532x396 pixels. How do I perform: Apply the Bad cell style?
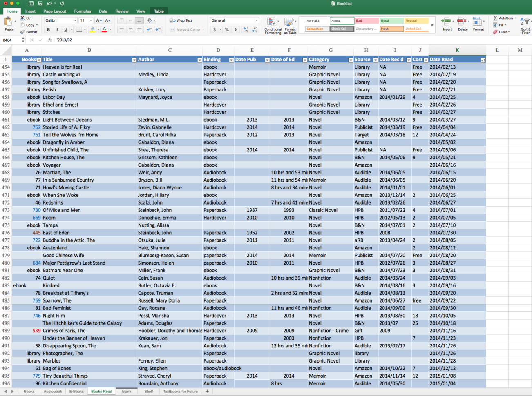366,20
